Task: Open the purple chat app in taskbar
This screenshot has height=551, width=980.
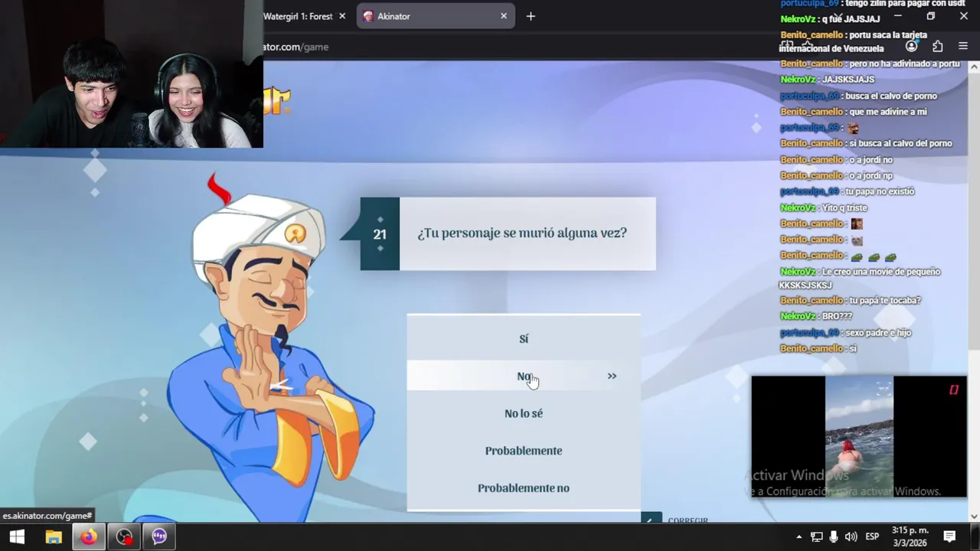Action: click(159, 536)
